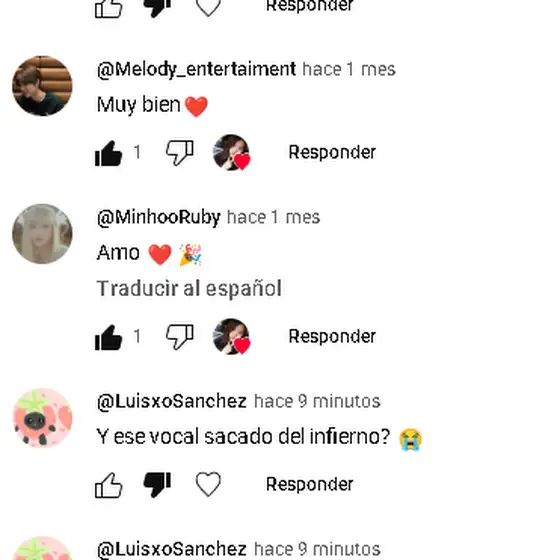Image resolution: width=560 pixels, height=560 pixels.
Task: Open LuisxoSanchez's strawberry avatar
Action: [42, 418]
